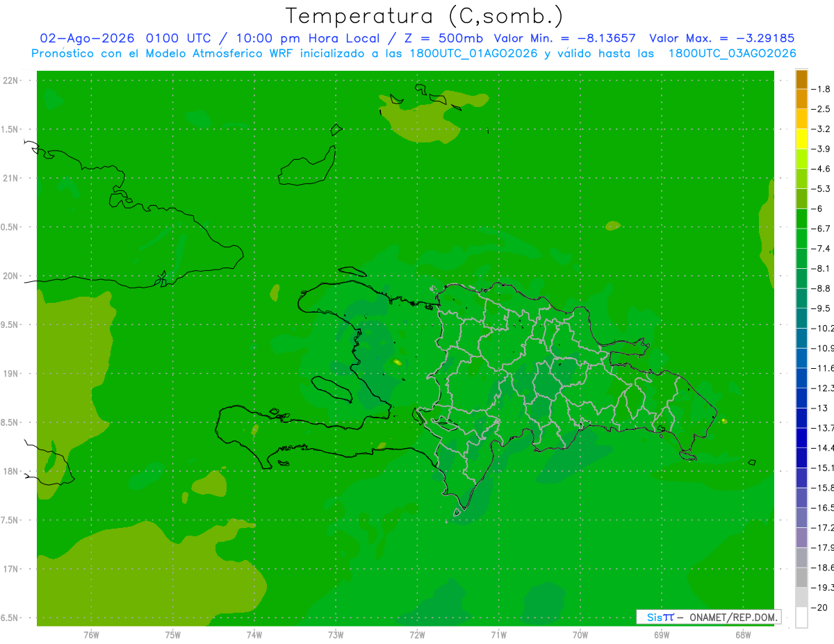The image size is (834, 644).
Task: Click the "69W" longitude label
Action: point(662,634)
